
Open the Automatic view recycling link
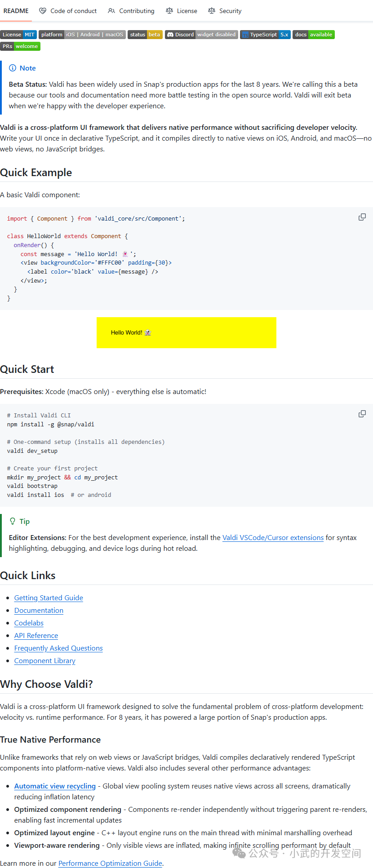[55, 786]
